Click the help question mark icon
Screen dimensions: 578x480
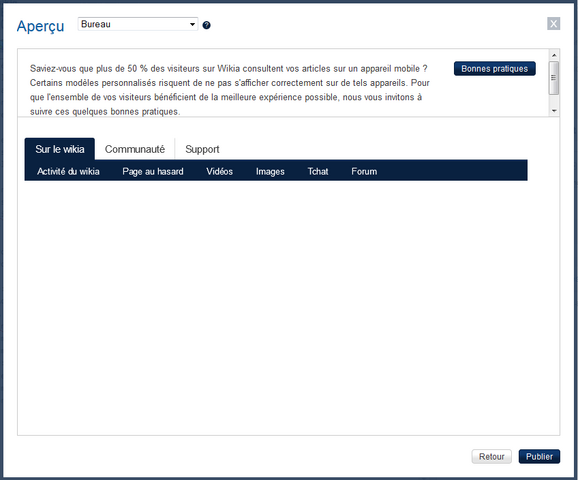[206, 25]
